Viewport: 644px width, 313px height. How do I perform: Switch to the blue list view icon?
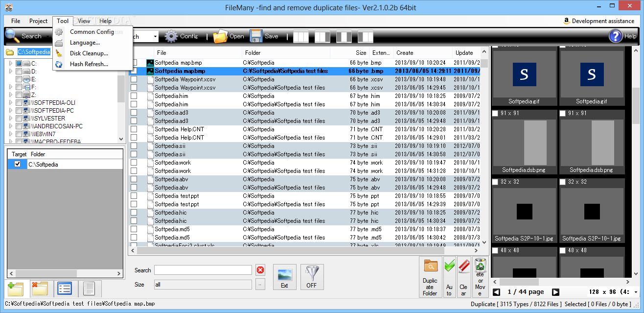65,289
